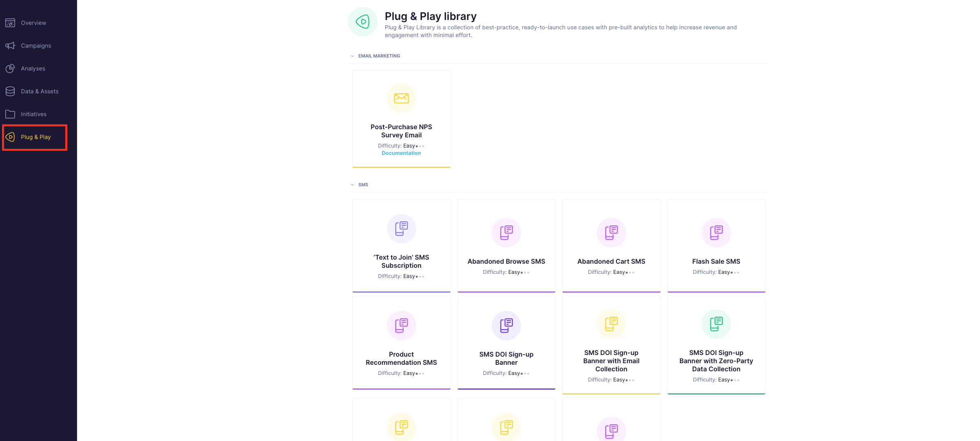Collapse the EMAIL MARKETING section chevron
The width and height of the screenshot is (980, 441).
[x=352, y=56]
